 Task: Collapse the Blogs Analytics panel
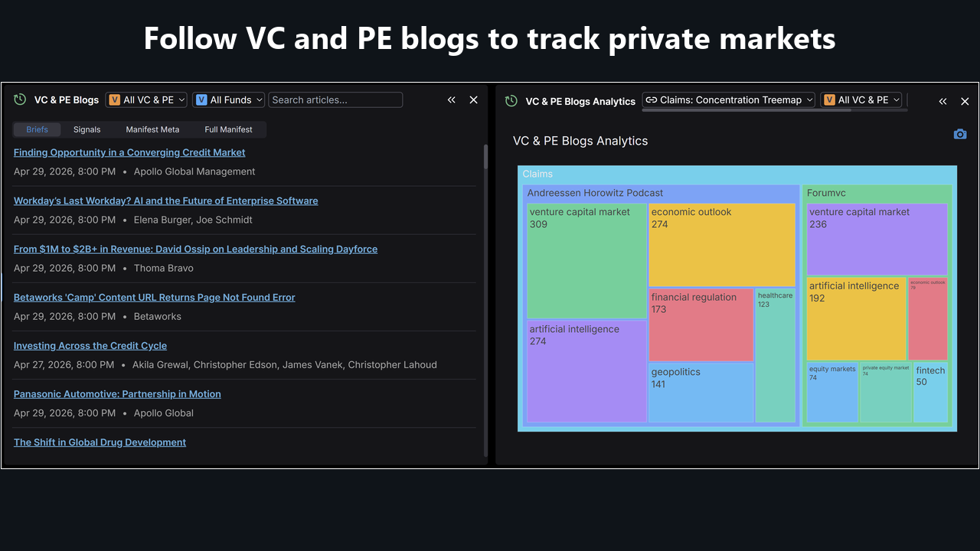click(942, 101)
